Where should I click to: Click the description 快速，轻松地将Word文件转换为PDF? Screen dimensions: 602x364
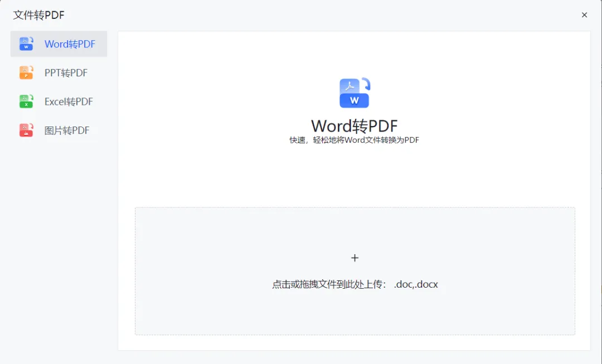tap(355, 140)
